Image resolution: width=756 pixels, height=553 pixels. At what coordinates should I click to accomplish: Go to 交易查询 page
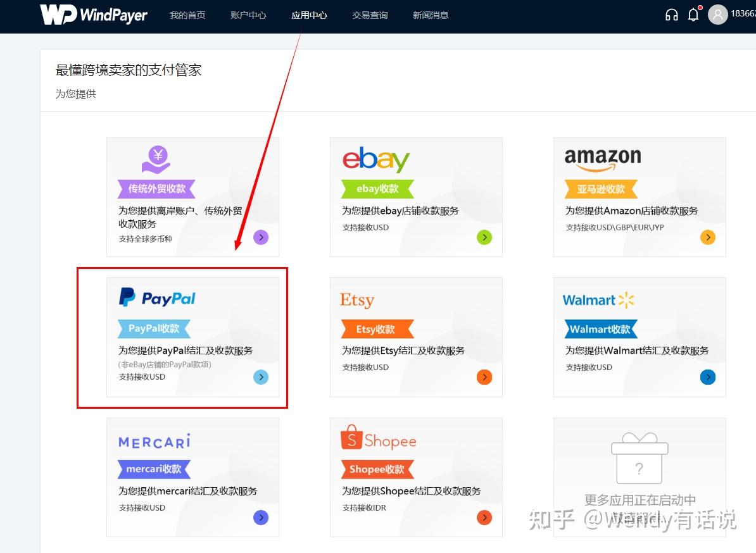370,15
